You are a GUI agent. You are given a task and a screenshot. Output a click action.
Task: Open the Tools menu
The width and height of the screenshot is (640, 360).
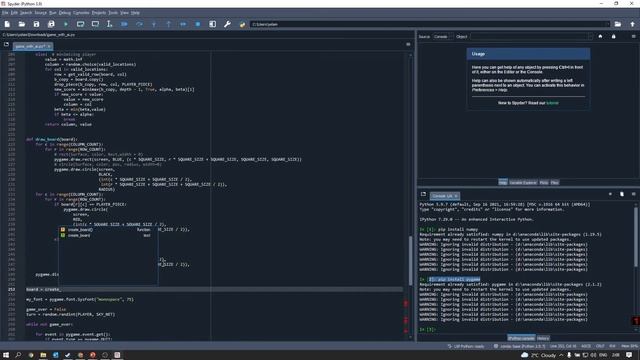coord(113,13)
